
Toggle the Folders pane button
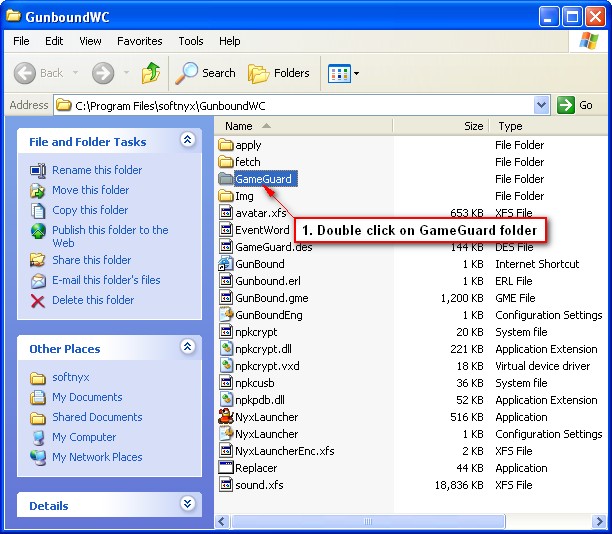tap(279, 73)
